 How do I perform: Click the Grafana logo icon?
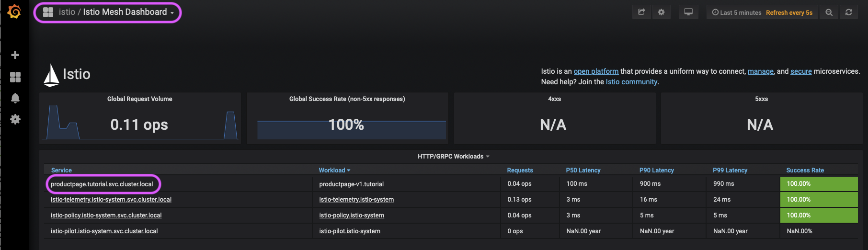pyautogui.click(x=14, y=11)
